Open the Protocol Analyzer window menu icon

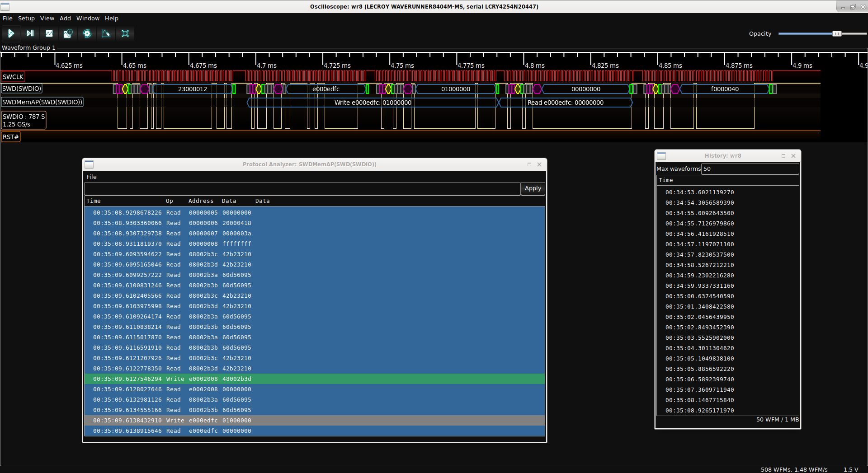pyautogui.click(x=89, y=164)
